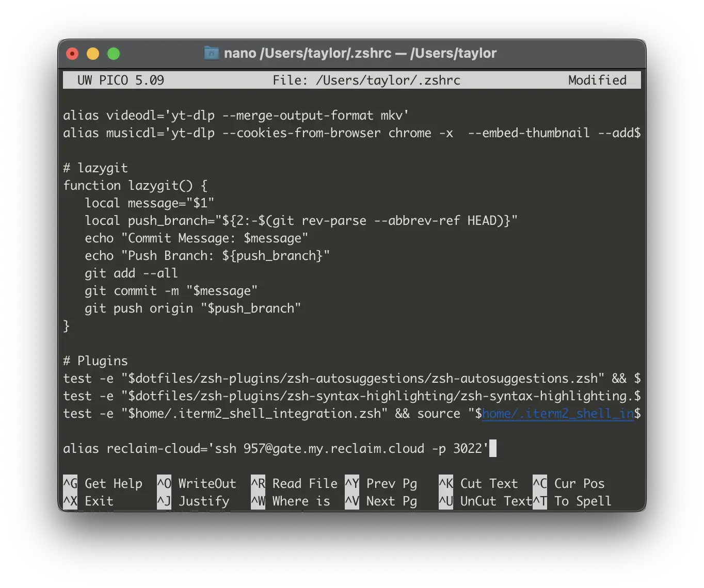Image resolution: width=704 pixels, height=588 pixels.
Task: Click 'File: /Users/taylor/.zshrc' header text
Action: 366,80
